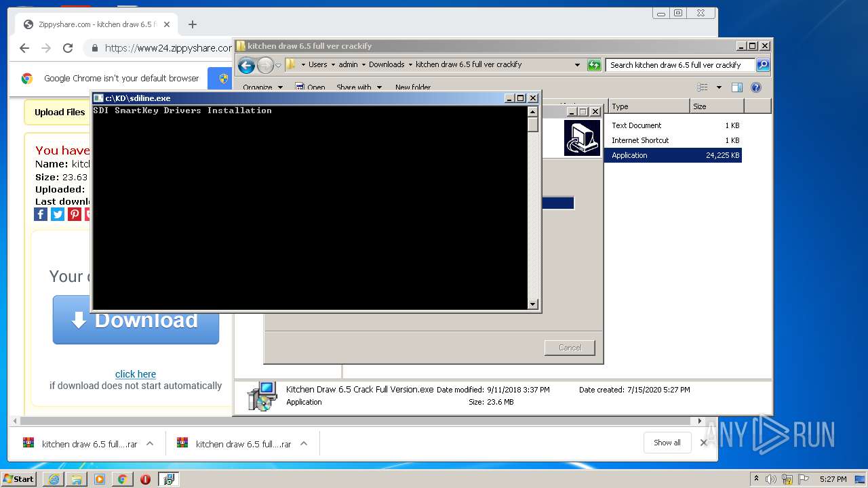Expand subfolder arrow after Downloads
Viewport: 868px width, 488px height.
[x=410, y=65]
